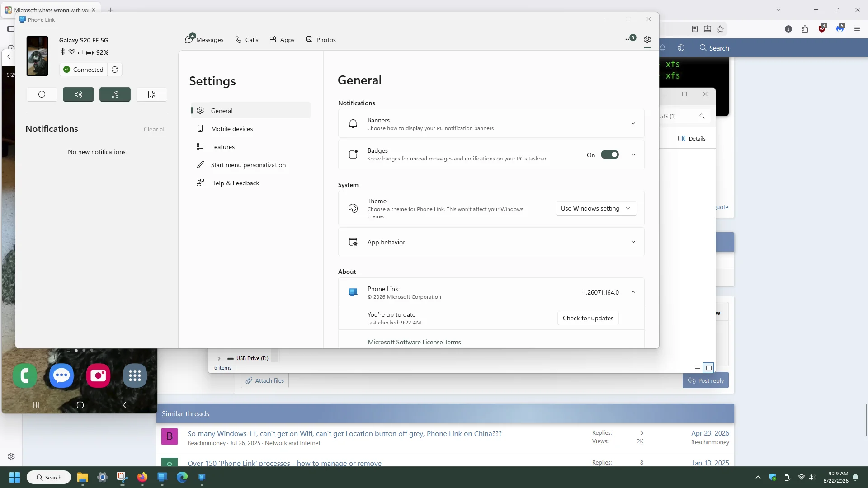Switch File Explorer to list details view

[x=698, y=368]
